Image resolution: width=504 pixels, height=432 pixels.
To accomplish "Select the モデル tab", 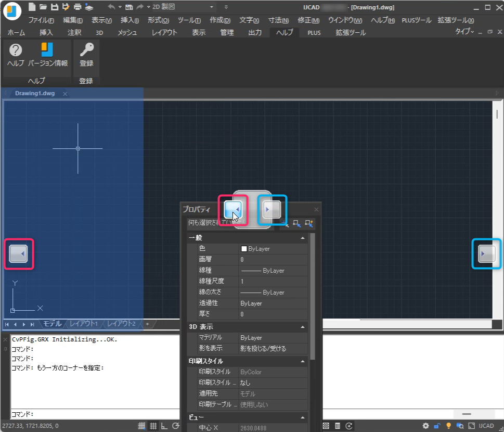I will [53, 324].
